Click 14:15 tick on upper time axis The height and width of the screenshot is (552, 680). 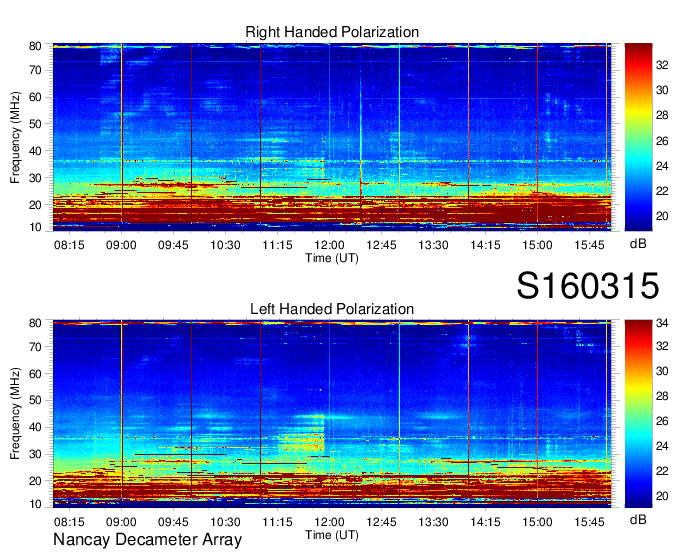click(x=485, y=245)
